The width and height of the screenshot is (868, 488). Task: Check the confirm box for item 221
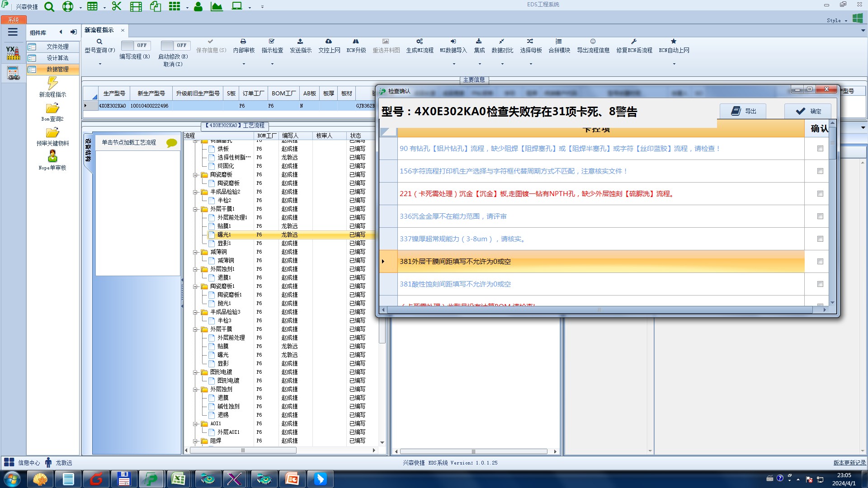820,194
